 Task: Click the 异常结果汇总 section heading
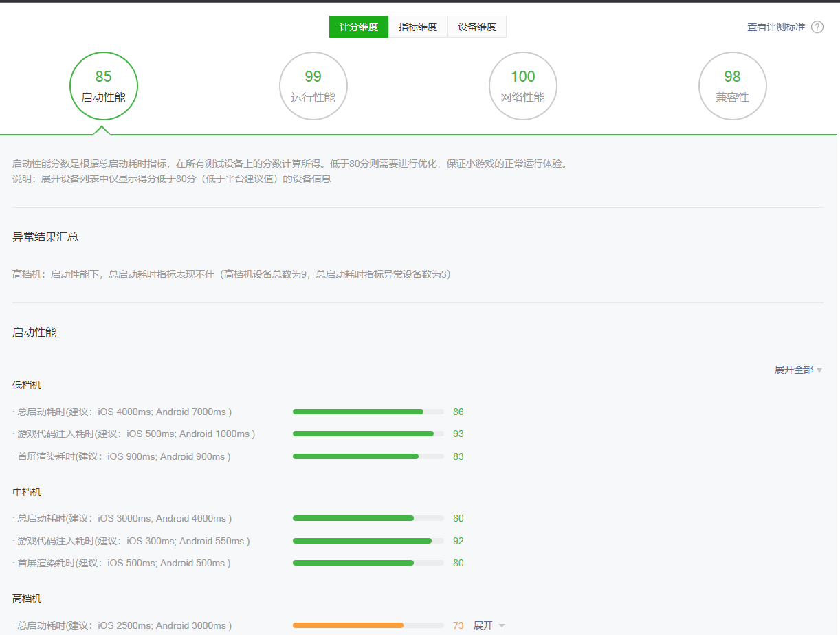click(45, 237)
